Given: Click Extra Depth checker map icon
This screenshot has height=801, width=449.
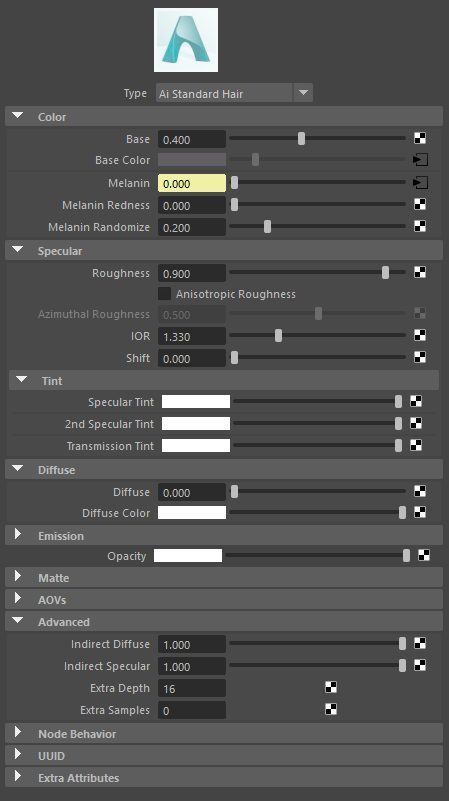Looking at the screenshot, I should coord(331,688).
